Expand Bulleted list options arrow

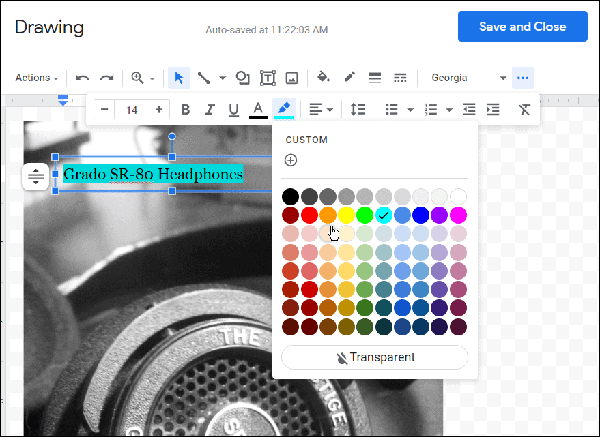410,110
